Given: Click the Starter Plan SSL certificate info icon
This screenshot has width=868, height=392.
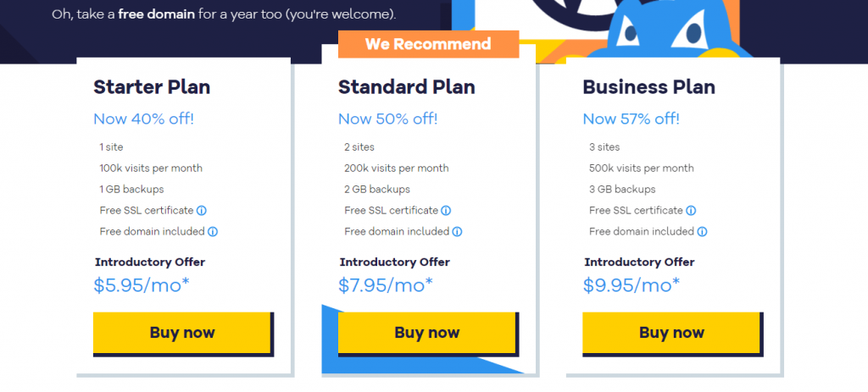Looking at the screenshot, I should point(202,211).
